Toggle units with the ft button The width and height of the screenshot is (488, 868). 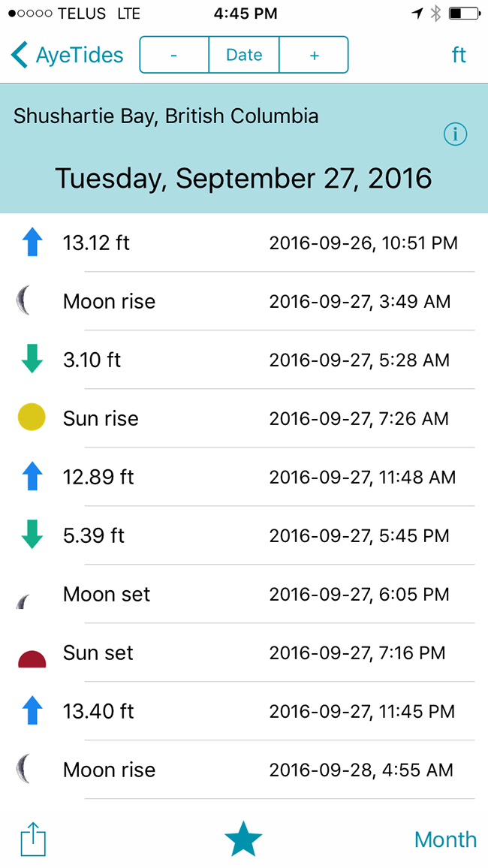click(459, 55)
